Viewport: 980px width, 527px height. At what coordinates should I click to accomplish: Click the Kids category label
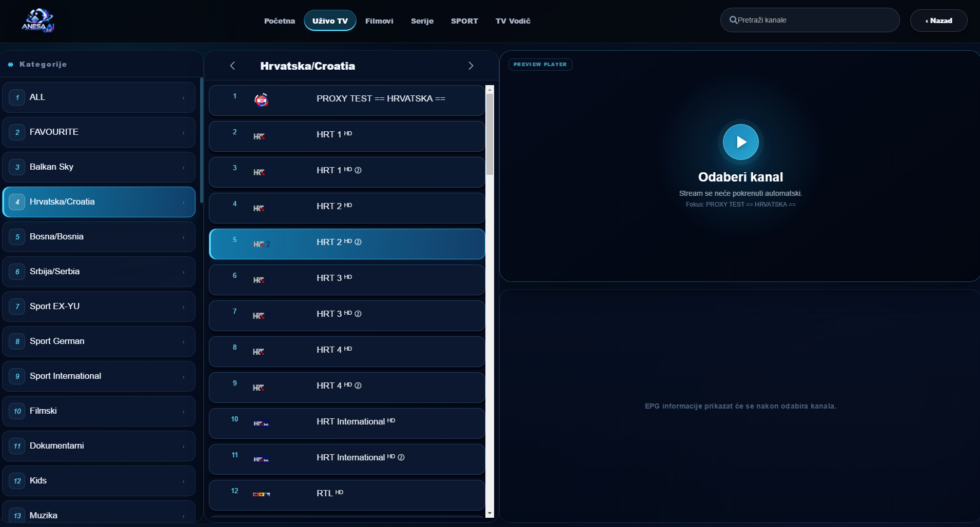tap(38, 481)
